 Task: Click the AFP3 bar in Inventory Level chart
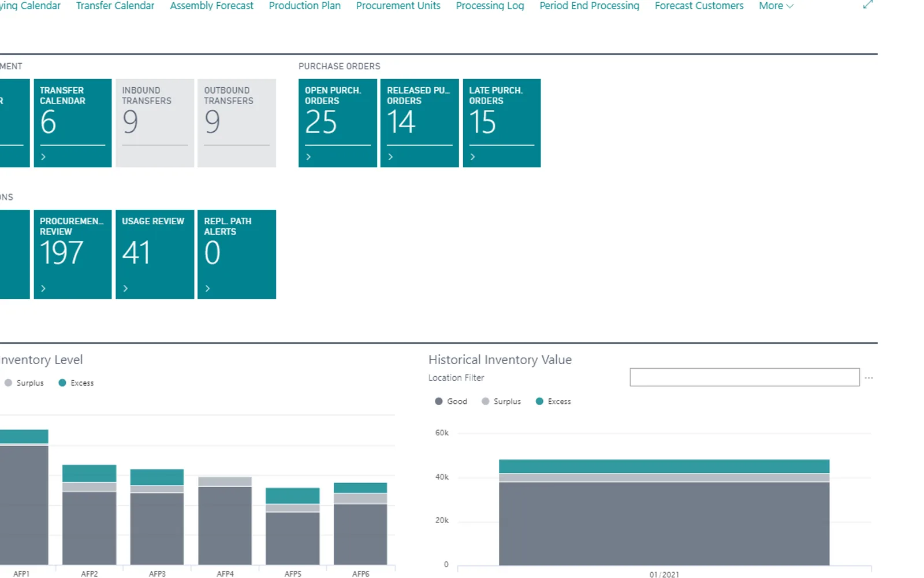(157, 517)
